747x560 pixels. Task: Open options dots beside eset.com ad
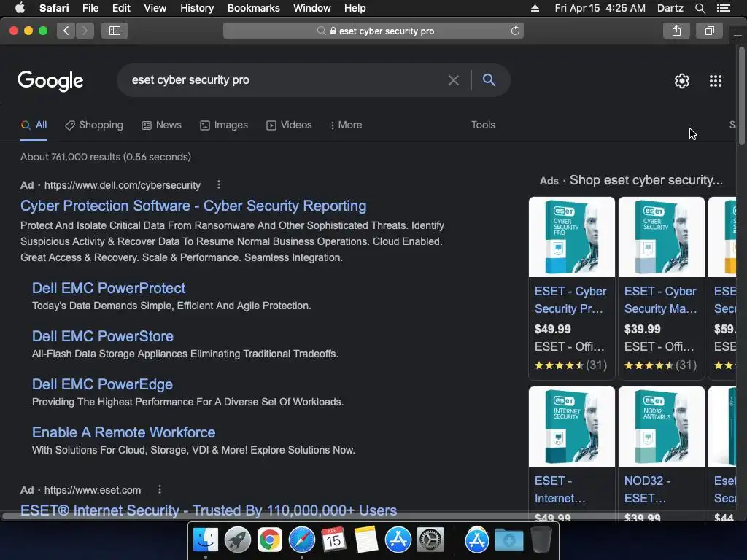[160, 489]
